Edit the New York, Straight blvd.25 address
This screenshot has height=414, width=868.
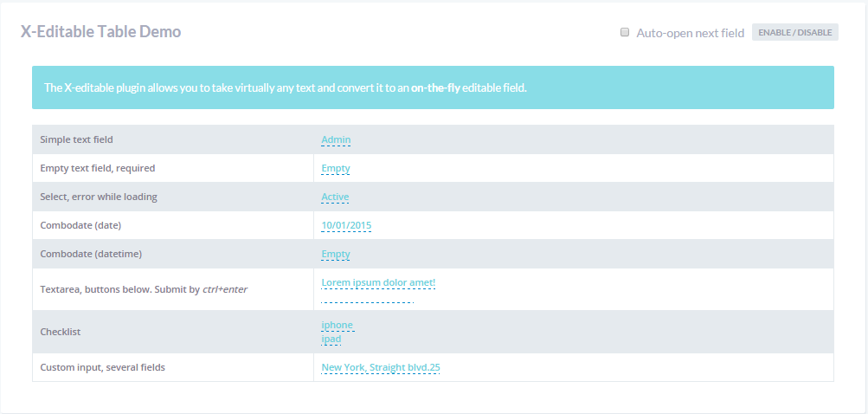[x=381, y=367]
